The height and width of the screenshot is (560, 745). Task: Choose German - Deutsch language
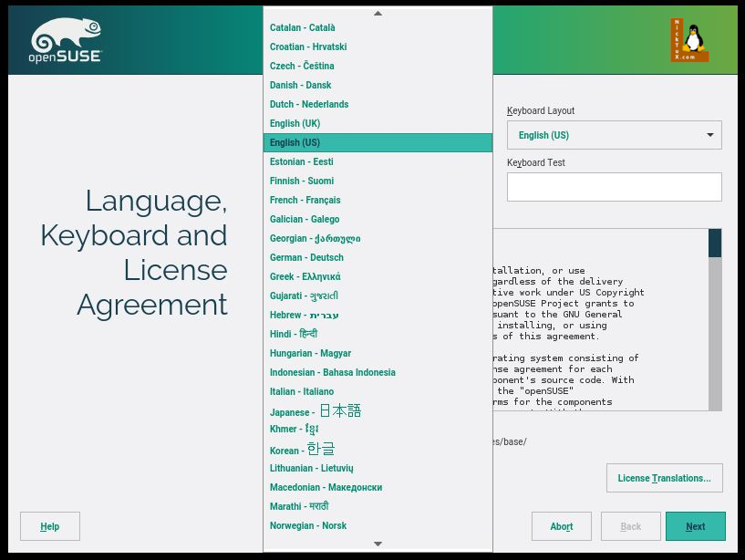(x=306, y=257)
